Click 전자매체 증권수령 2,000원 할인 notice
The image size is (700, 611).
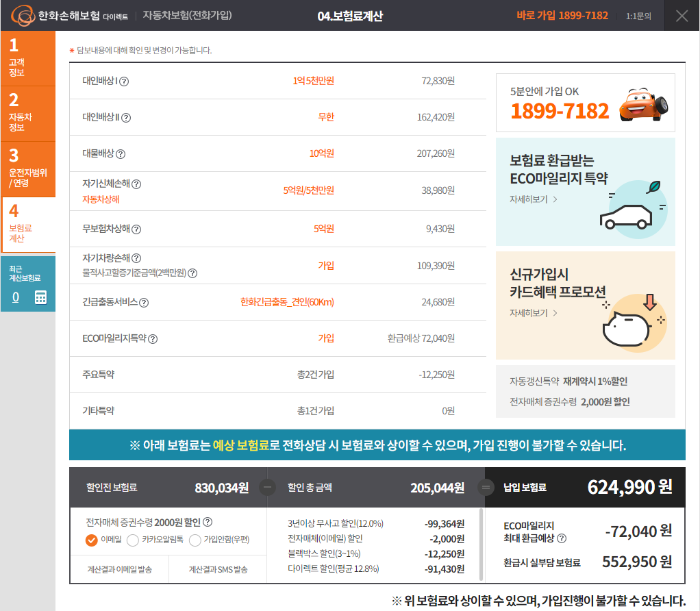pos(570,402)
